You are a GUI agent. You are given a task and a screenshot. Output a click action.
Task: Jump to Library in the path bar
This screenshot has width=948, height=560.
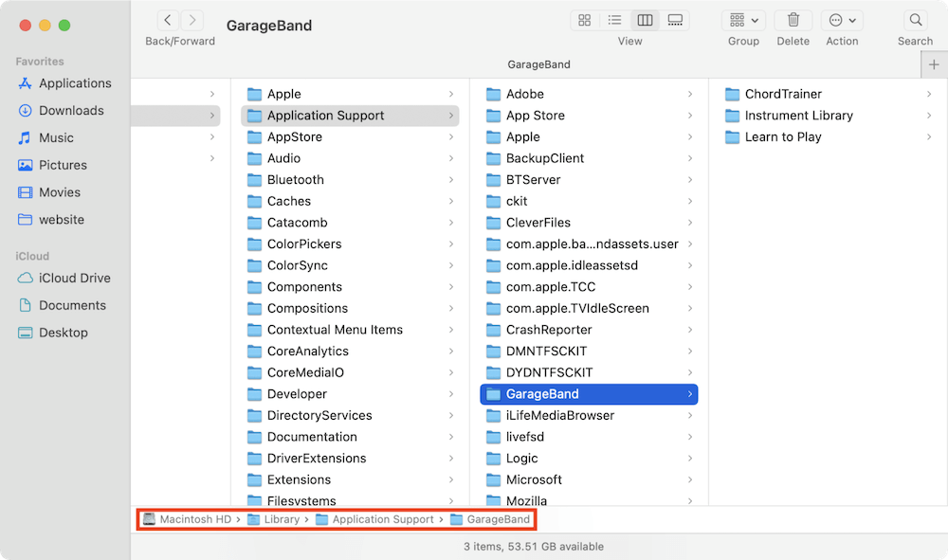[282, 519]
